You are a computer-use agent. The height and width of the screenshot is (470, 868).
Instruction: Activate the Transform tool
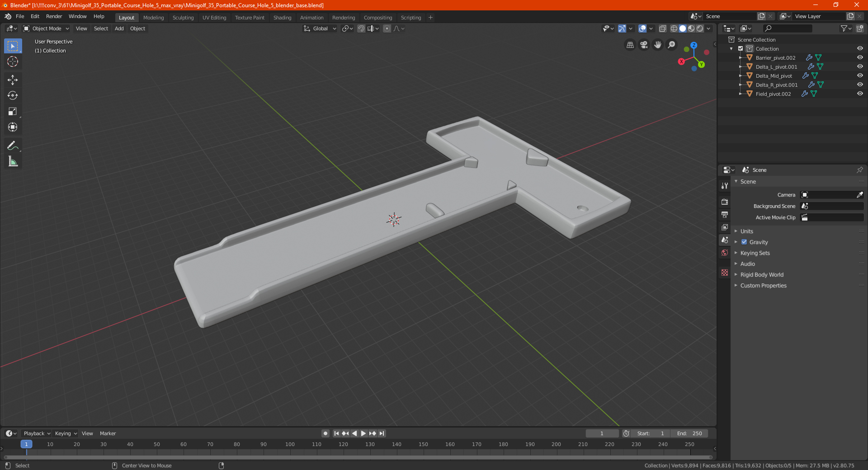[13, 127]
